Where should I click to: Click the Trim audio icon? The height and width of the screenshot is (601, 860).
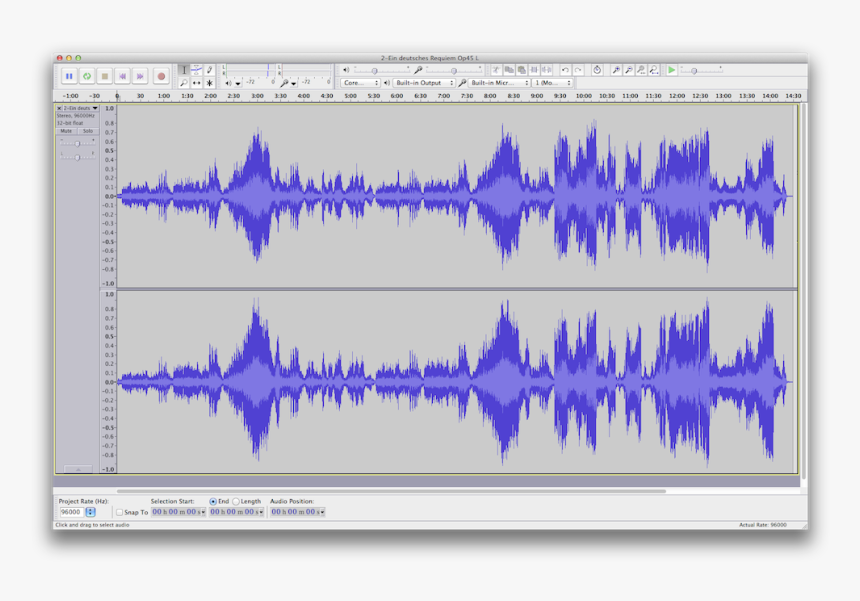[534, 70]
